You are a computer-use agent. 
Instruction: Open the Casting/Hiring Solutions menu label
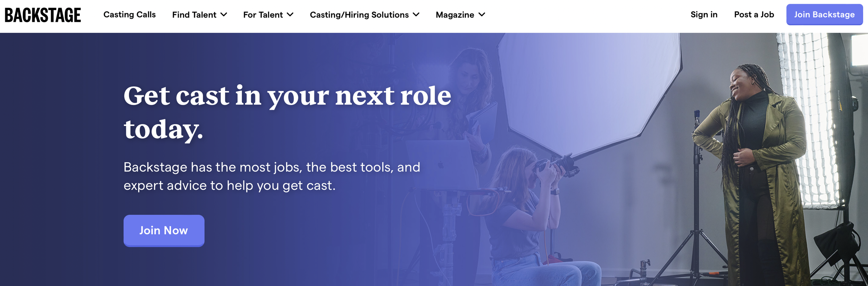[x=359, y=15]
